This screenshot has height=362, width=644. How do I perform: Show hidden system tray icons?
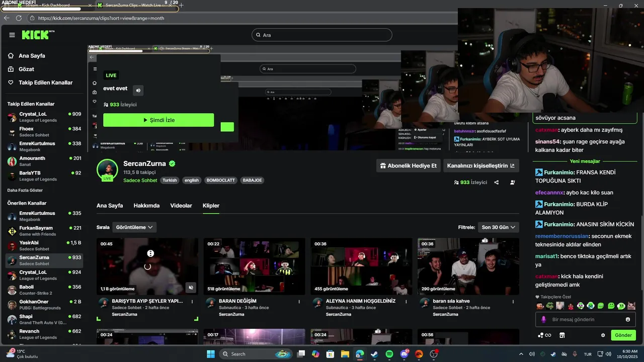521,354
